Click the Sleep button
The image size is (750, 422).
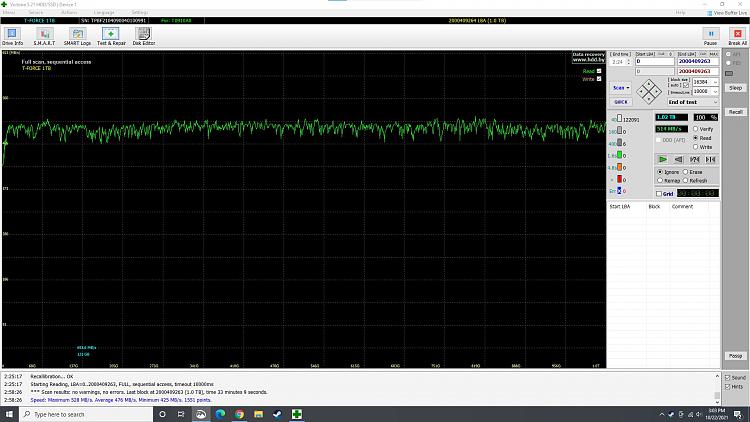pyautogui.click(x=735, y=88)
